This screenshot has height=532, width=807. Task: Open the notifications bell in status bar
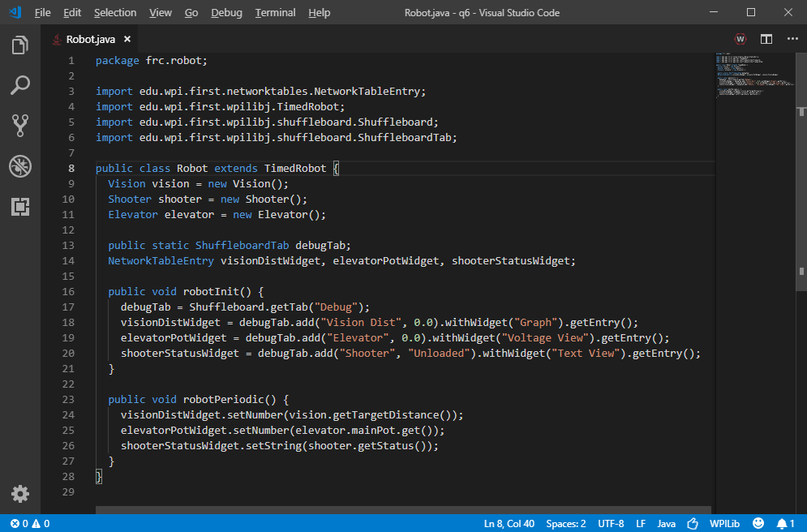tap(785, 524)
